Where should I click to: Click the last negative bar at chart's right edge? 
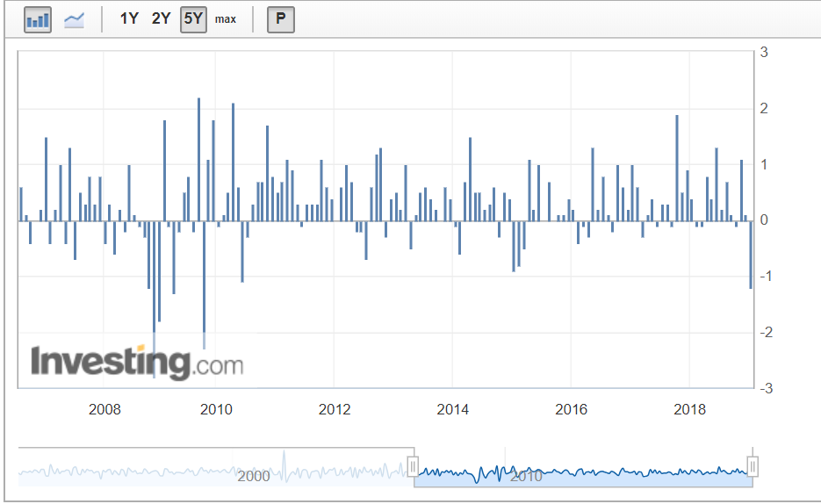[x=750, y=255]
